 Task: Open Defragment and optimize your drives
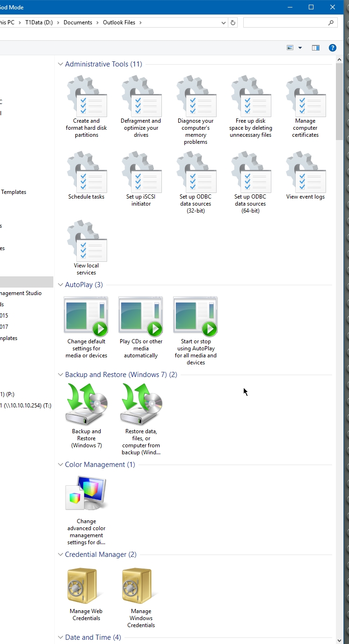point(141,107)
